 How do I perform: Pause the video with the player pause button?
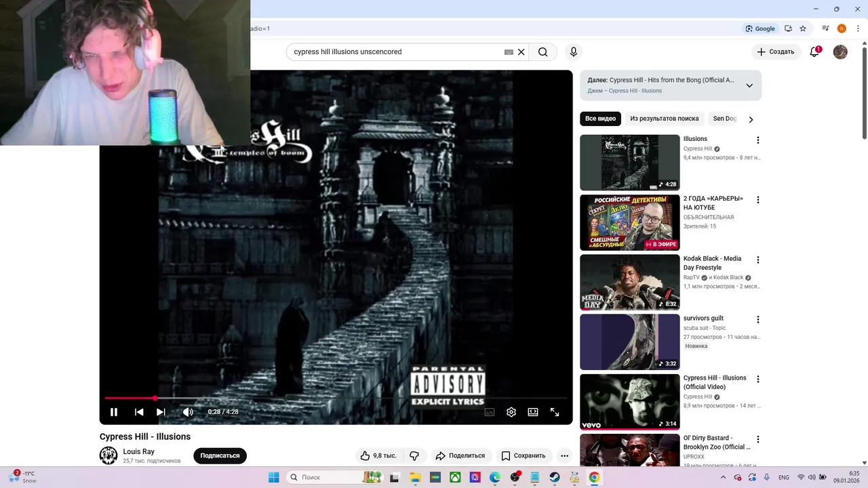tap(114, 412)
